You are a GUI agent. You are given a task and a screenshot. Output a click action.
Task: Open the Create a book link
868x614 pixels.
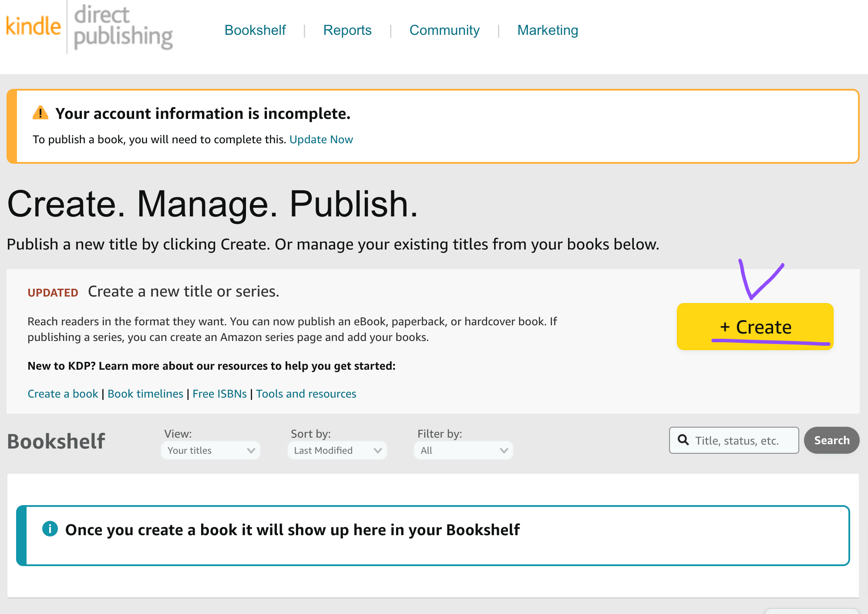pos(63,394)
